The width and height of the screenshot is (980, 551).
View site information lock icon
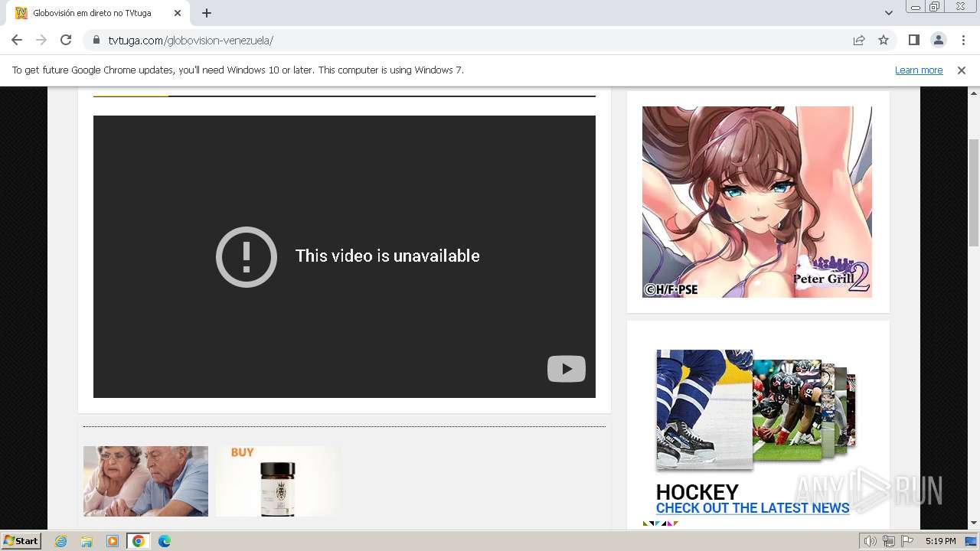coord(96,41)
